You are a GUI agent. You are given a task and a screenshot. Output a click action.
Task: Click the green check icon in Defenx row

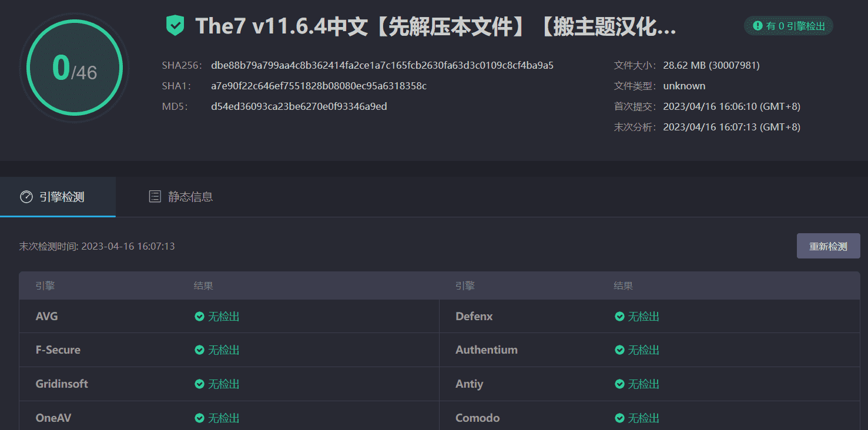[x=619, y=317]
